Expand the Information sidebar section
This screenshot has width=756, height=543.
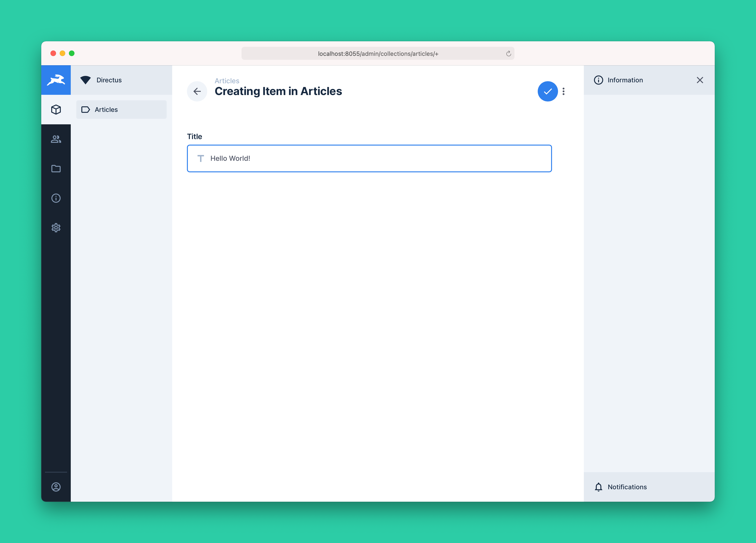625,80
